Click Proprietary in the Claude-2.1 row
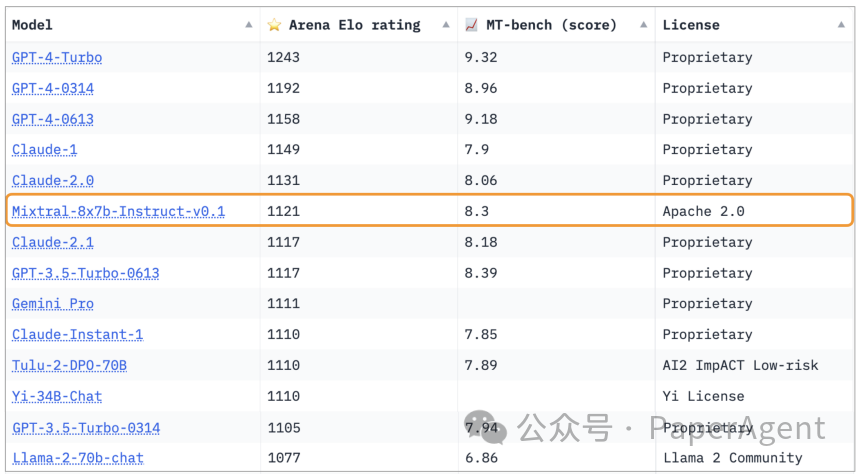This screenshot has height=474, width=862. click(708, 242)
